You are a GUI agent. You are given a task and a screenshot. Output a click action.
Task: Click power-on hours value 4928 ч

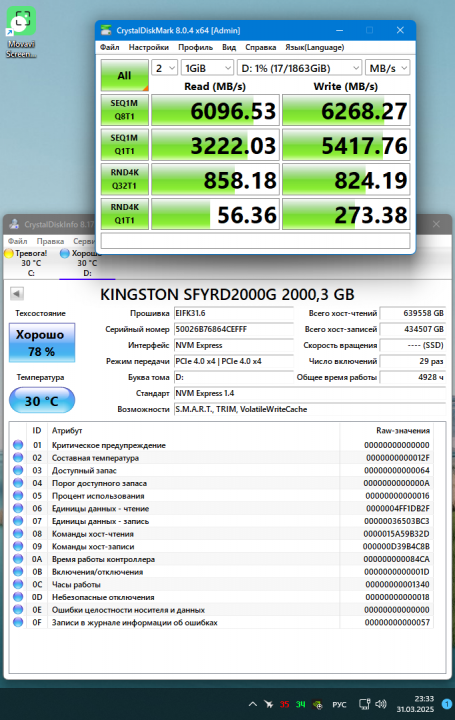click(x=412, y=377)
